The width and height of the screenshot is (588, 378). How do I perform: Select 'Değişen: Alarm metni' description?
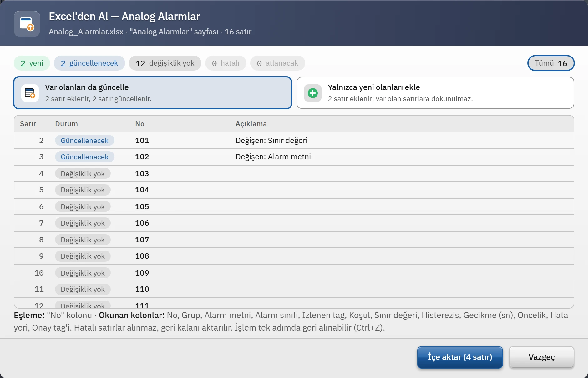click(273, 157)
